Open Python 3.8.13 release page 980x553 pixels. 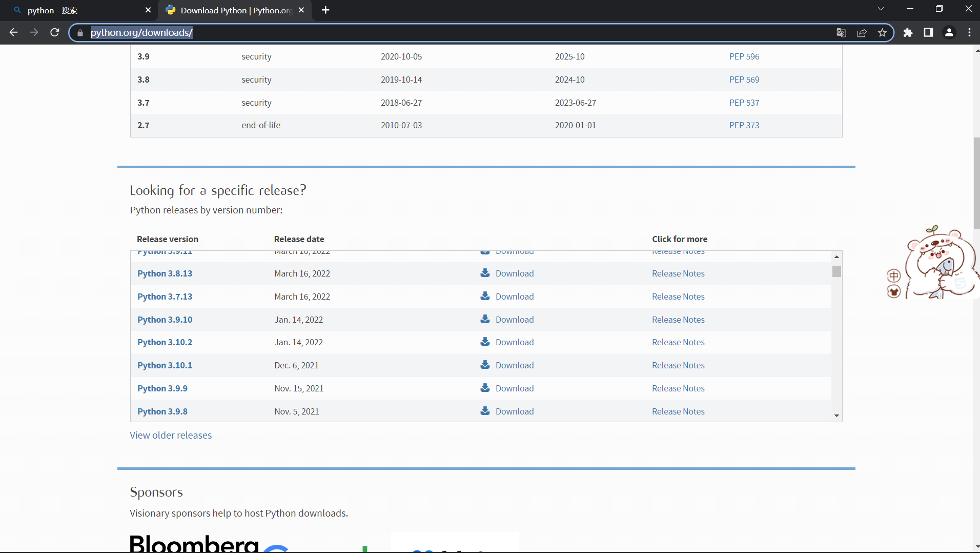(165, 273)
